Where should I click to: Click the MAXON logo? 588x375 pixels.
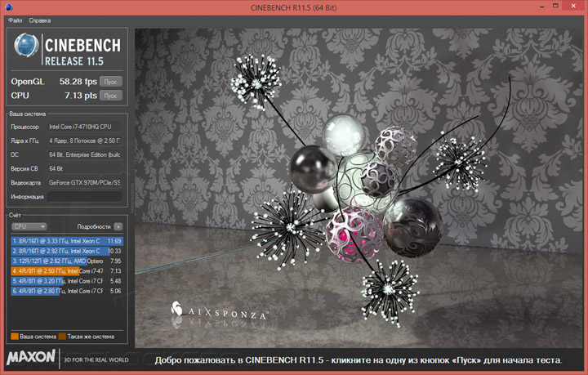point(31,357)
